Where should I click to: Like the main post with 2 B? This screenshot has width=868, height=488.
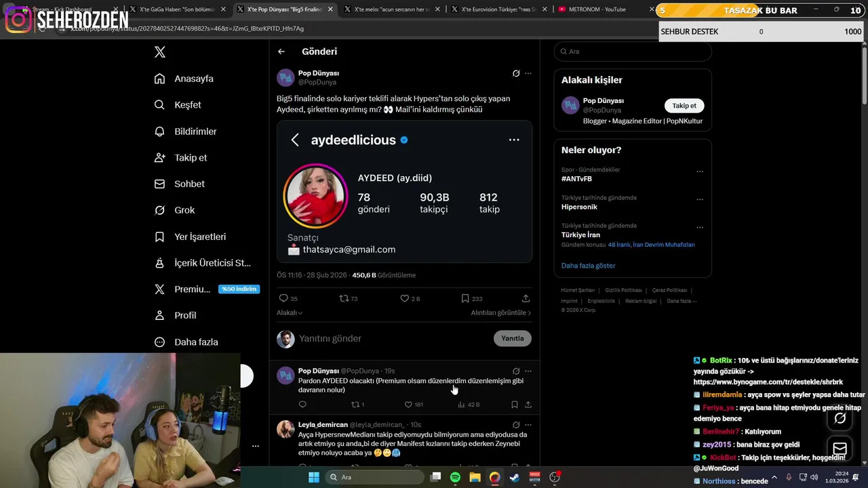coord(410,298)
